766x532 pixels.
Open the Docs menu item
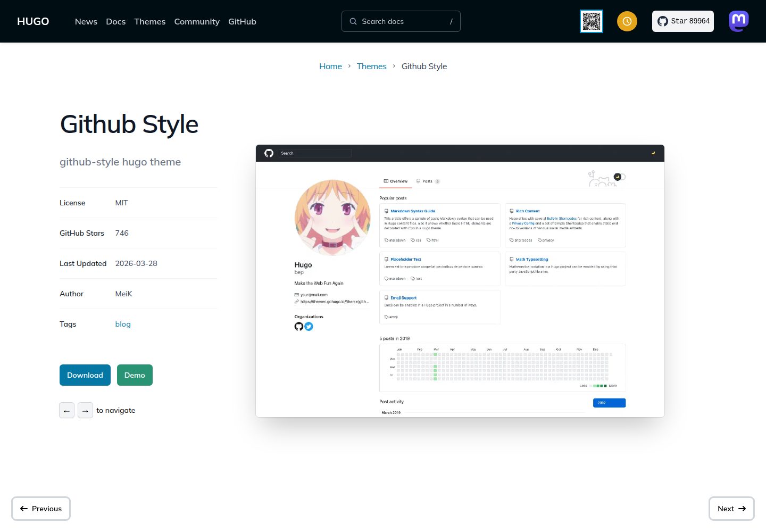[116, 21]
